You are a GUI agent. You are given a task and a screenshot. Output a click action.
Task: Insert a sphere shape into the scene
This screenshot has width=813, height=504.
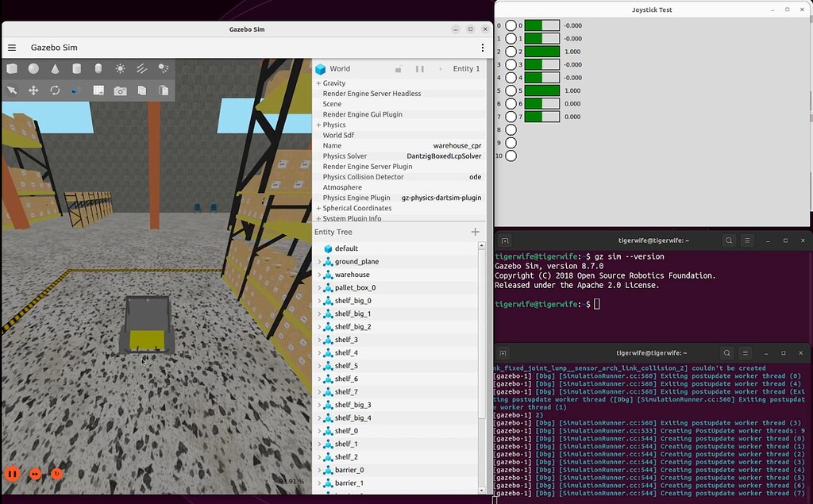33,69
